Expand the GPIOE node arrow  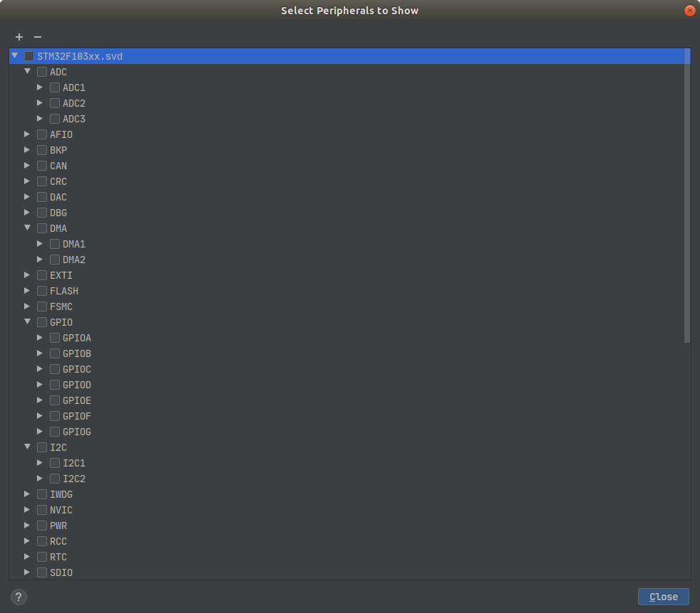tap(40, 400)
